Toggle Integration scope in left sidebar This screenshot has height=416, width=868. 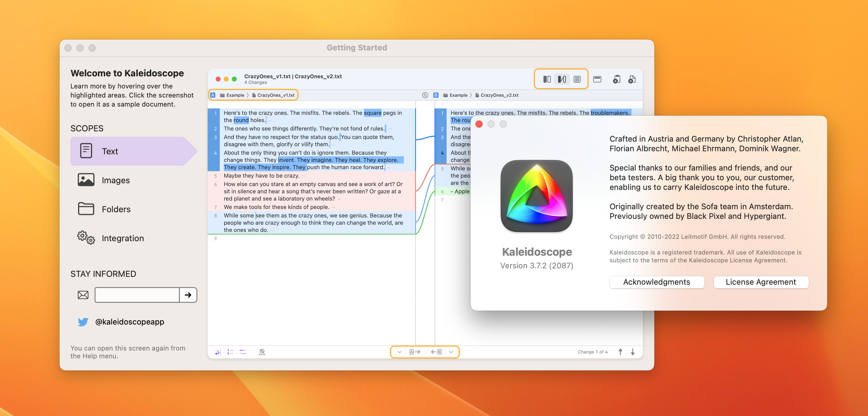point(123,238)
